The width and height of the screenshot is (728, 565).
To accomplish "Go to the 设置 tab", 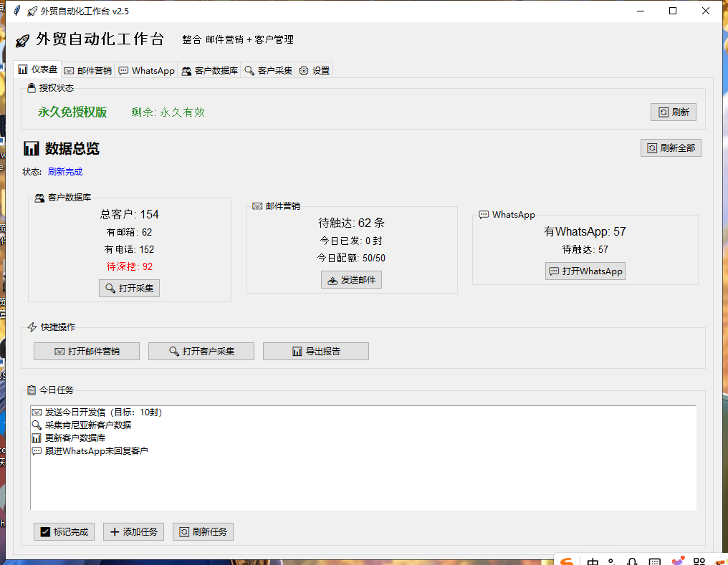I will [x=314, y=70].
